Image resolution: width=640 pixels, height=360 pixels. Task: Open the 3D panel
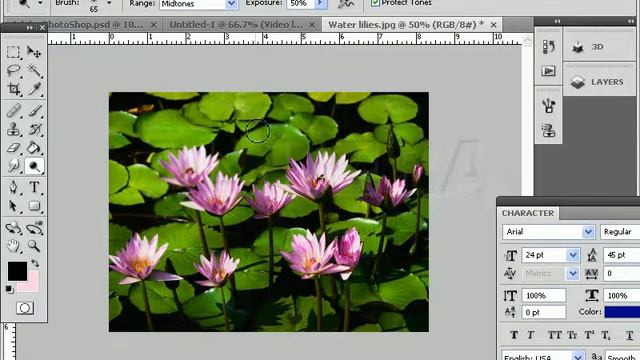tap(600, 47)
